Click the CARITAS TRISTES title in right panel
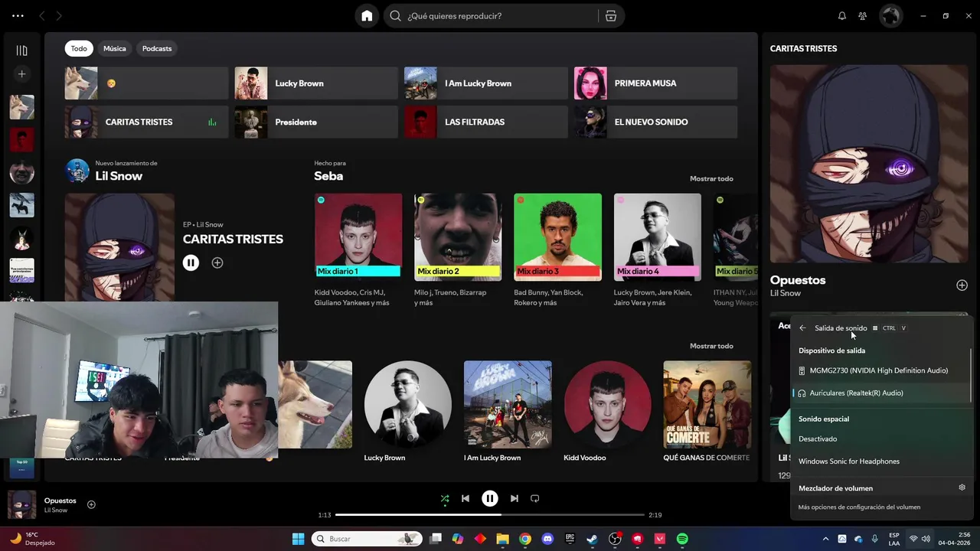Viewport: 980px width, 551px height. click(x=803, y=48)
